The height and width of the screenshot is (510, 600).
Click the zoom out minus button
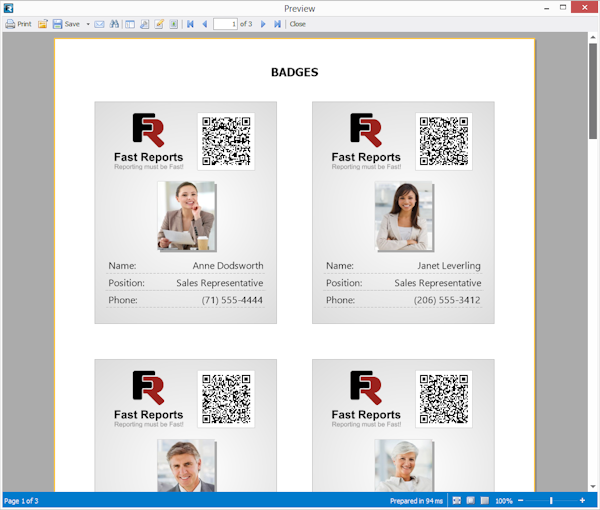[x=520, y=500]
